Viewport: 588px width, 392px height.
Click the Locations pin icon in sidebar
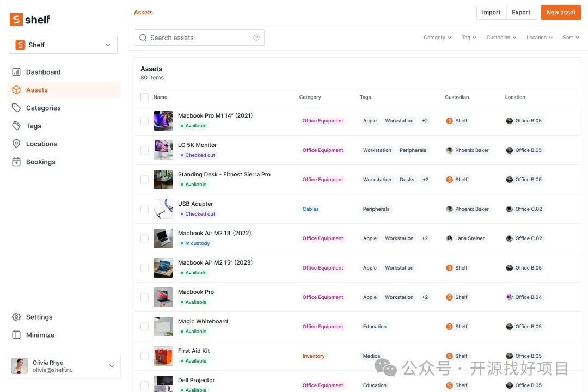(x=16, y=144)
